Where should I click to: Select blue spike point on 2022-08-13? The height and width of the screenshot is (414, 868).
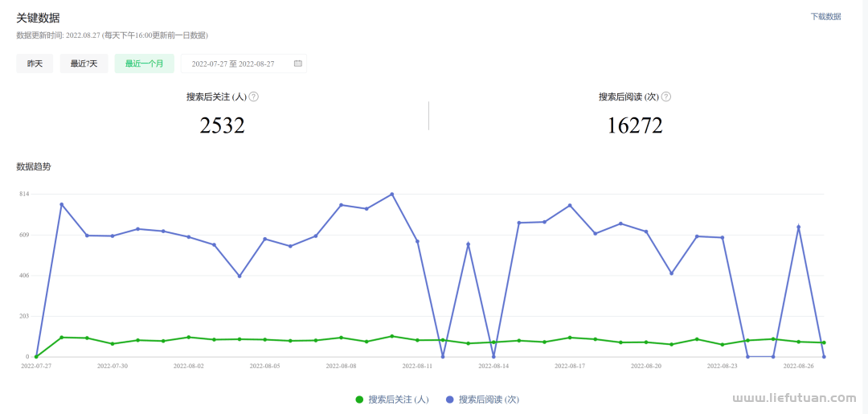click(x=468, y=244)
